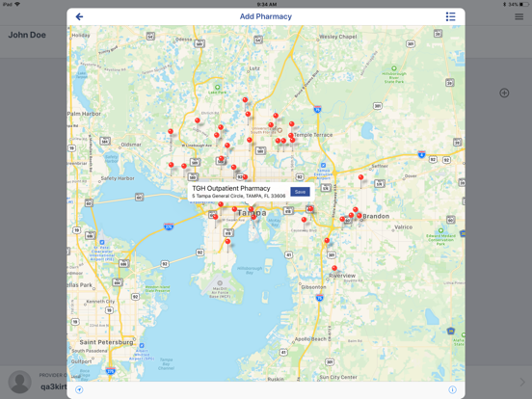This screenshot has height=399, width=532.
Task: Tap the Saint Petersburg label on map
Action: click(x=106, y=342)
